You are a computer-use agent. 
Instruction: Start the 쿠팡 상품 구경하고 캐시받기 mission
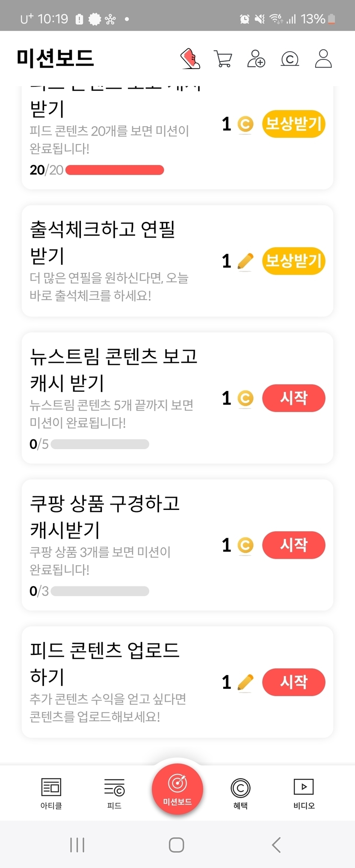pyautogui.click(x=293, y=545)
